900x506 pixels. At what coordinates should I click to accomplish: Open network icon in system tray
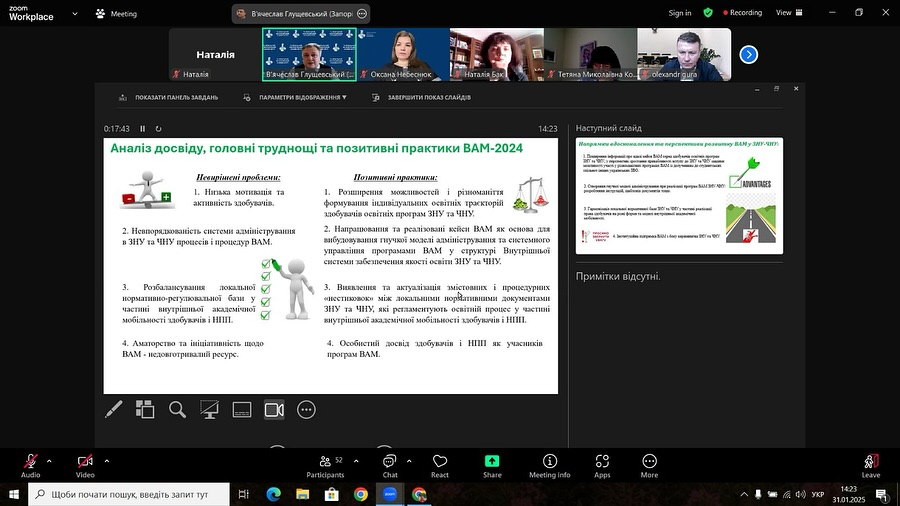coord(786,494)
